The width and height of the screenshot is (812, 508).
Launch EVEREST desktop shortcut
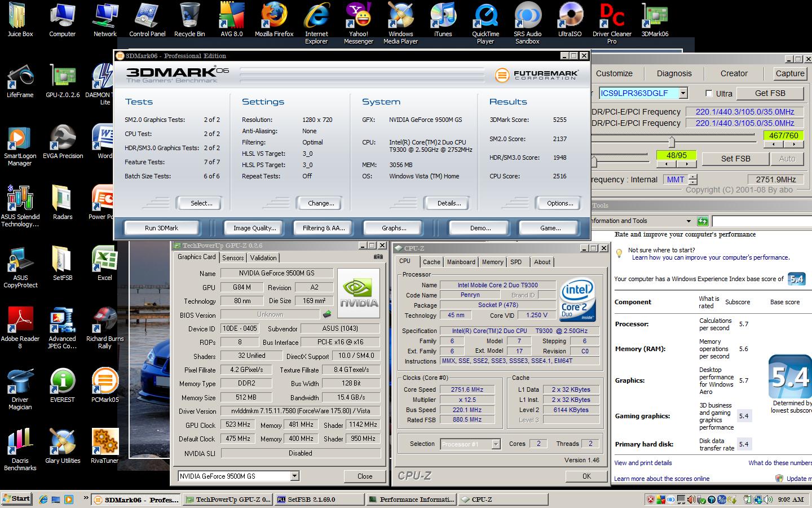[63, 386]
